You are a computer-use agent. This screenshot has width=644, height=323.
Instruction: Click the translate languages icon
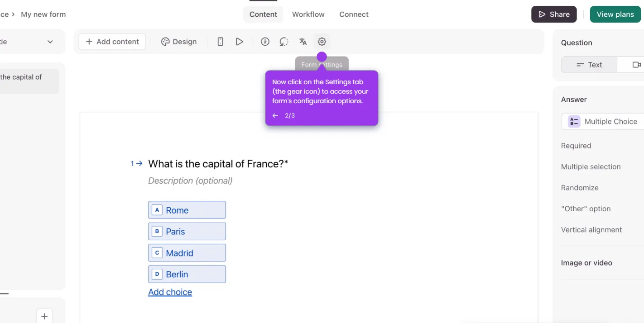[x=303, y=42]
